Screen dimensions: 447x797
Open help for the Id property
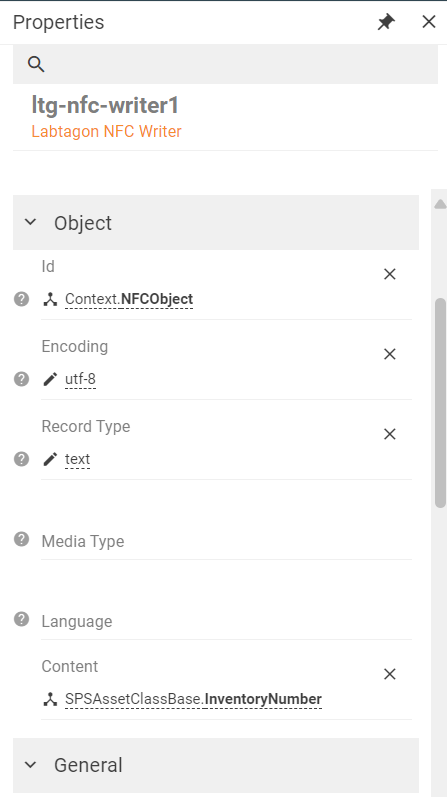(x=21, y=299)
